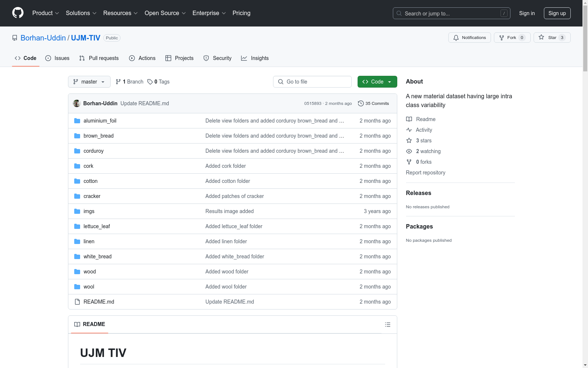Click Report repository link

point(426,173)
